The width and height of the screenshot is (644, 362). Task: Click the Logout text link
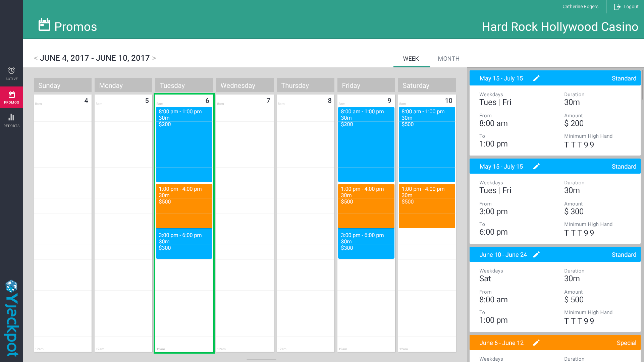[631, 7]
